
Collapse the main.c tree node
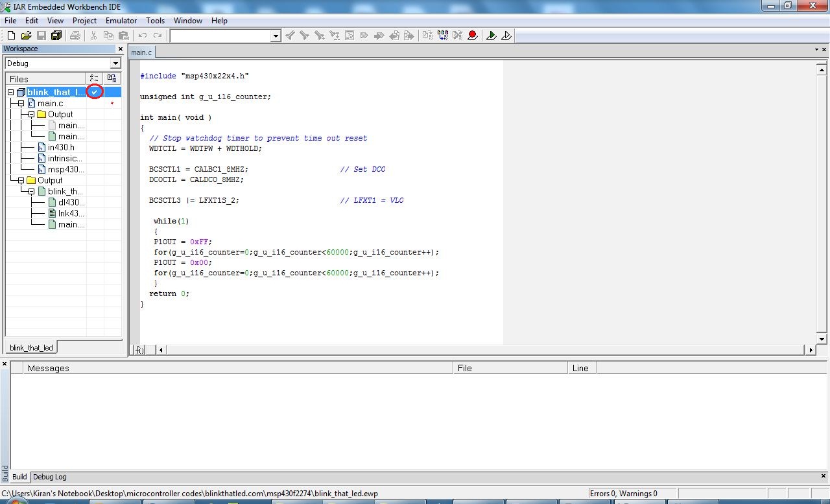pyautogui.click(x=21, y=104)
